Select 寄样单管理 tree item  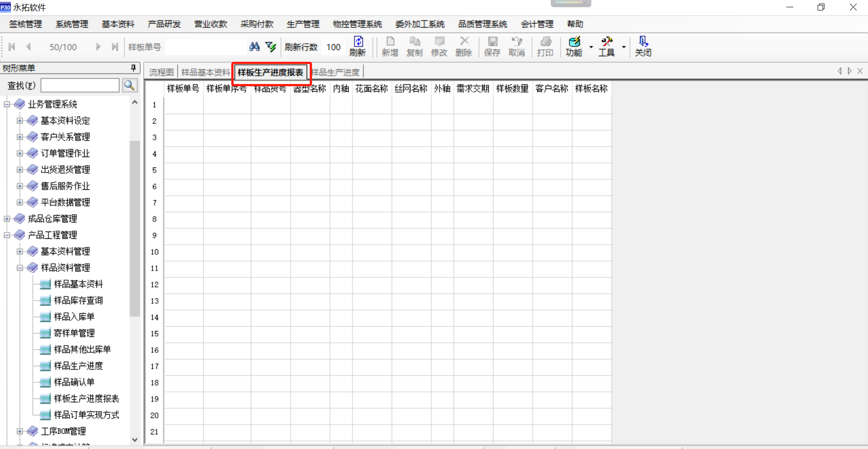74,333
